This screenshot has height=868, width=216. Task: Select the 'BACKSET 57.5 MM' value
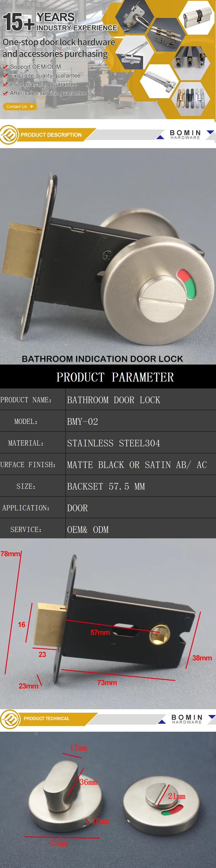click(x=106, y=486)
